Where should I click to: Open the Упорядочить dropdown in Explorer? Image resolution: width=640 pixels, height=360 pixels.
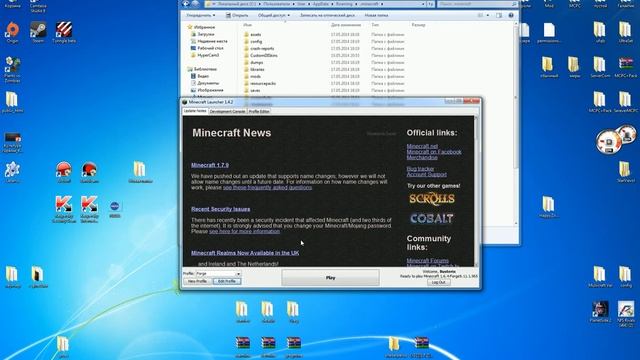[x=200, y=15]
